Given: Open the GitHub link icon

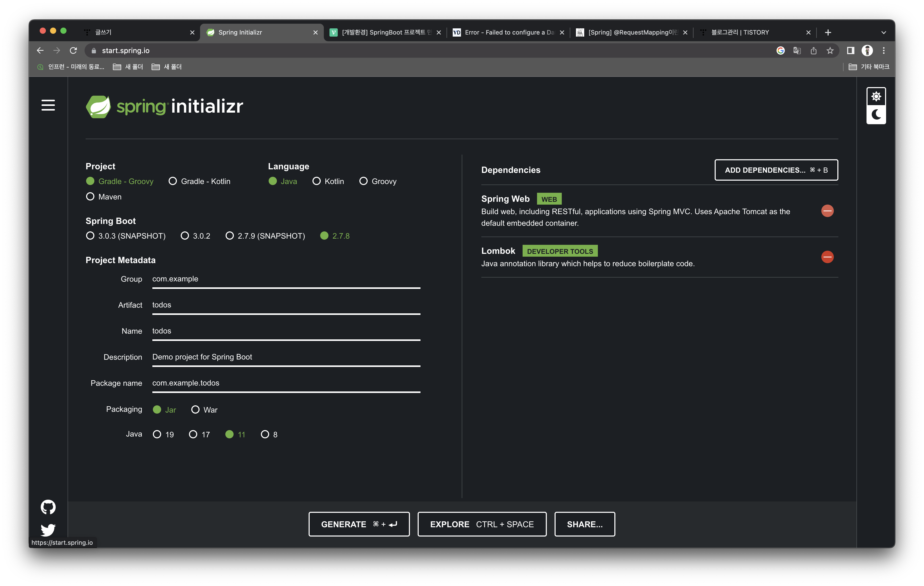Looking at the screenshot, I should (48, 507).
